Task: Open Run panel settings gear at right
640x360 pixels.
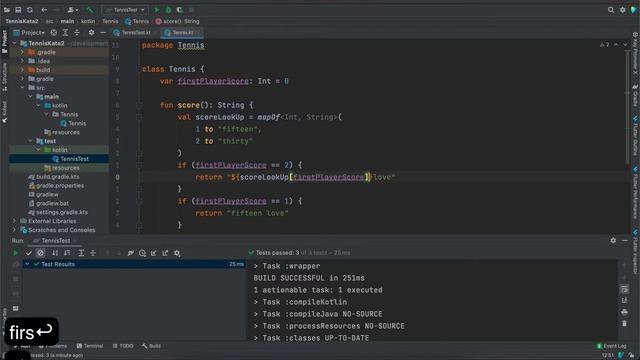Action: coord(613,241)
